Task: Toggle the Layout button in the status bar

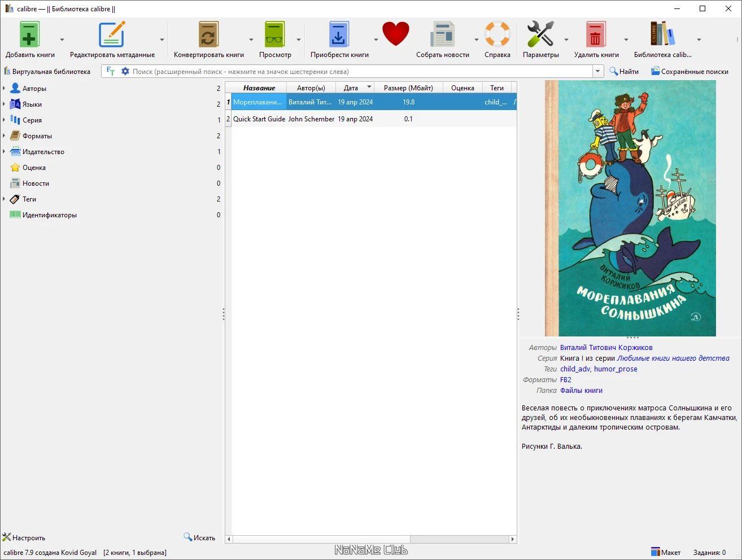Action: [x=666, y=552]
